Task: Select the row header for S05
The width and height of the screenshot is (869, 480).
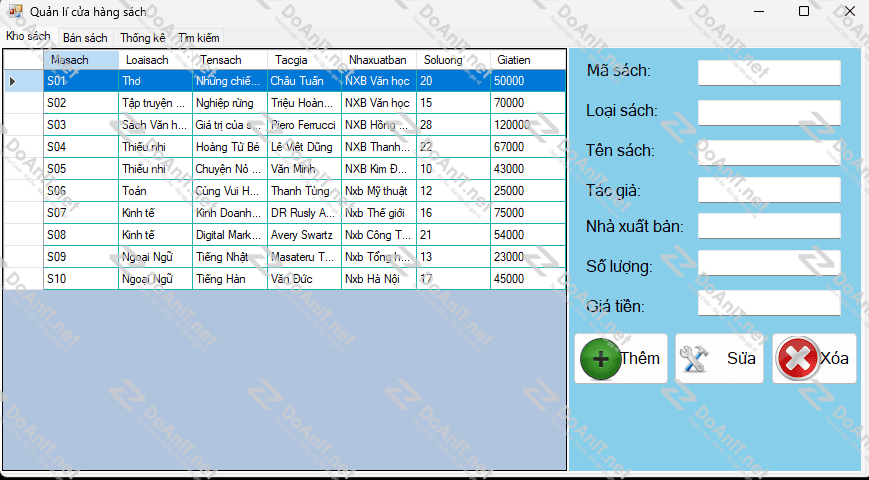Action: pos(22,169)
